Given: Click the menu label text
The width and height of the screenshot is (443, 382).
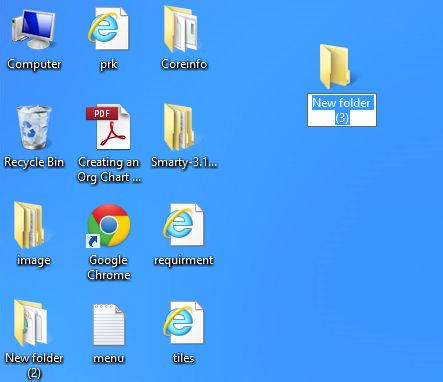Looking at the screenshot, I should tap(109, 358).
